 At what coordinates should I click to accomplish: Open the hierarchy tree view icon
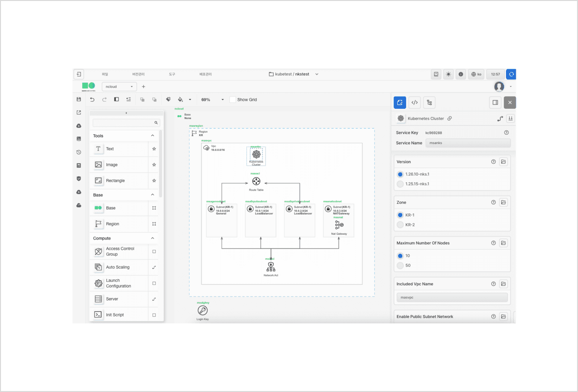pyautogui.click(x=429, y=102)
